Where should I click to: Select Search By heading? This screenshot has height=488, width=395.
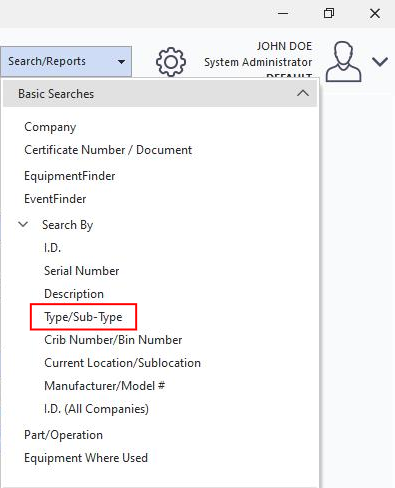click(68, 225)
